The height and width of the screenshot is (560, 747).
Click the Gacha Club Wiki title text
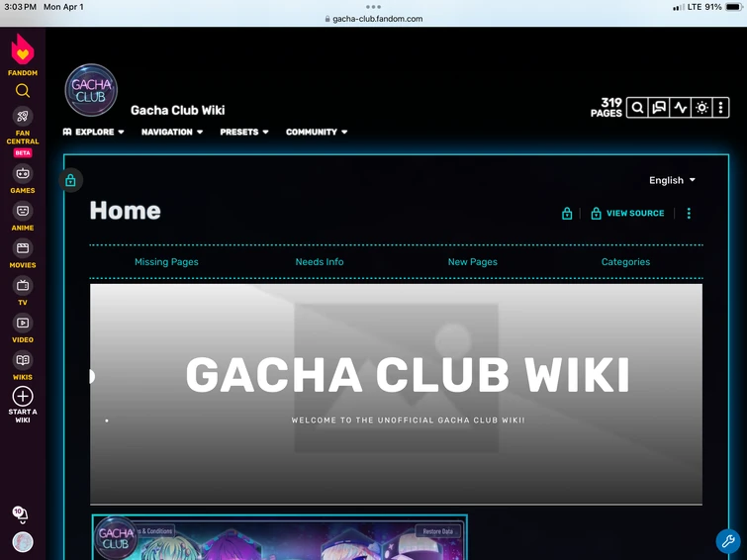178,110
